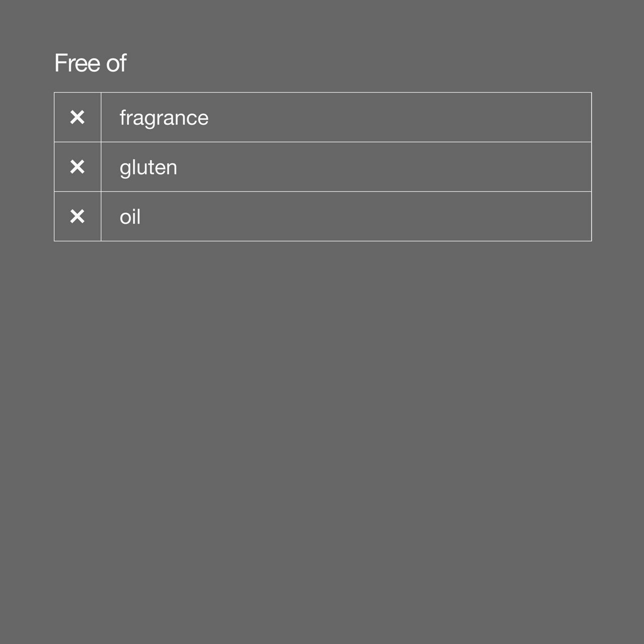Tap the cross mark in the last table row
This screenshot has height=644, width=644.
point(77,216)
